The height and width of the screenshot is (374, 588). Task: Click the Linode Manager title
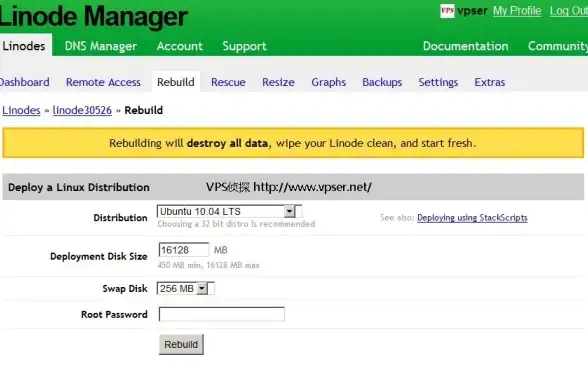94,16
